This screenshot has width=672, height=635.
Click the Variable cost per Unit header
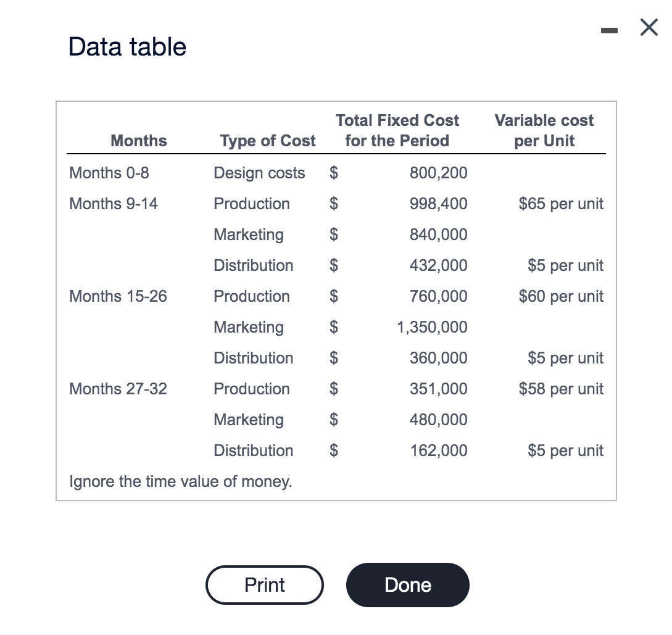544,130
